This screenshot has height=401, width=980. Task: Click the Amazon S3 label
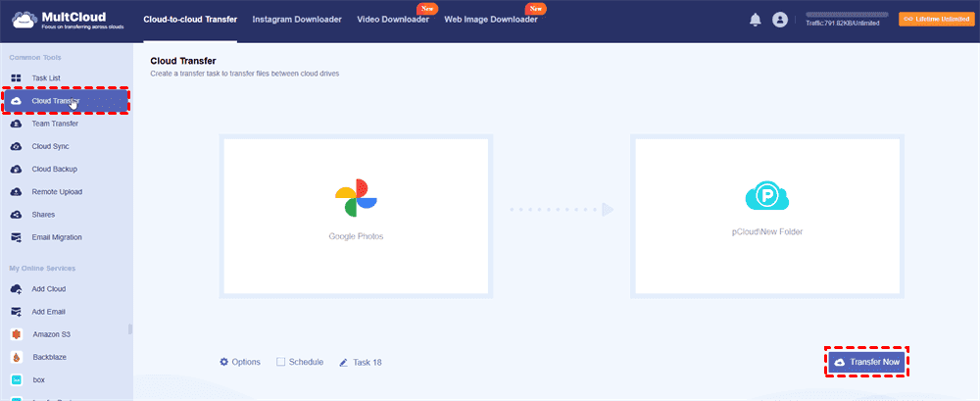51,334
